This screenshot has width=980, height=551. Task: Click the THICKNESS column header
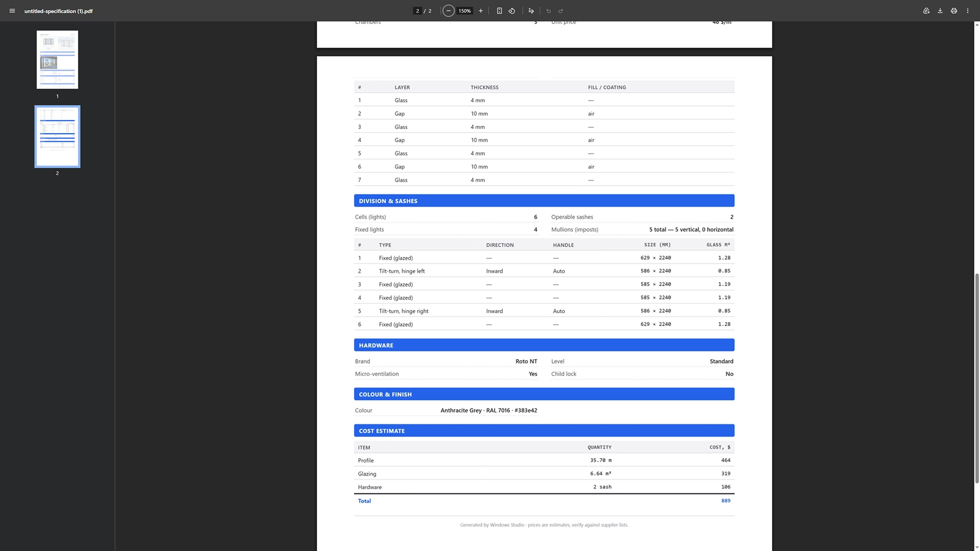point(484,87)
